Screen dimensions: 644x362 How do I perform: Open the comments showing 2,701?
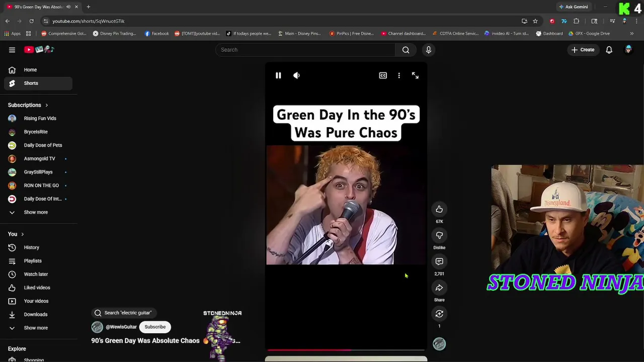tap(439, 261)
